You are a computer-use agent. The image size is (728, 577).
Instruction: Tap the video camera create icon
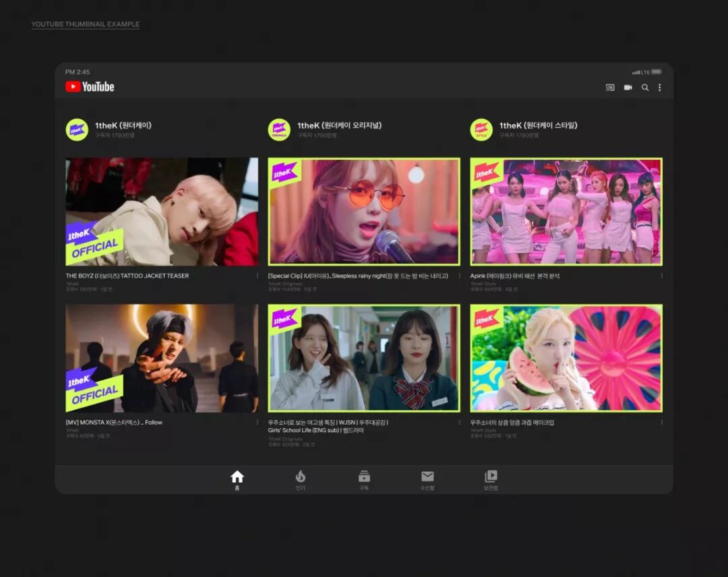click(628, 87)
